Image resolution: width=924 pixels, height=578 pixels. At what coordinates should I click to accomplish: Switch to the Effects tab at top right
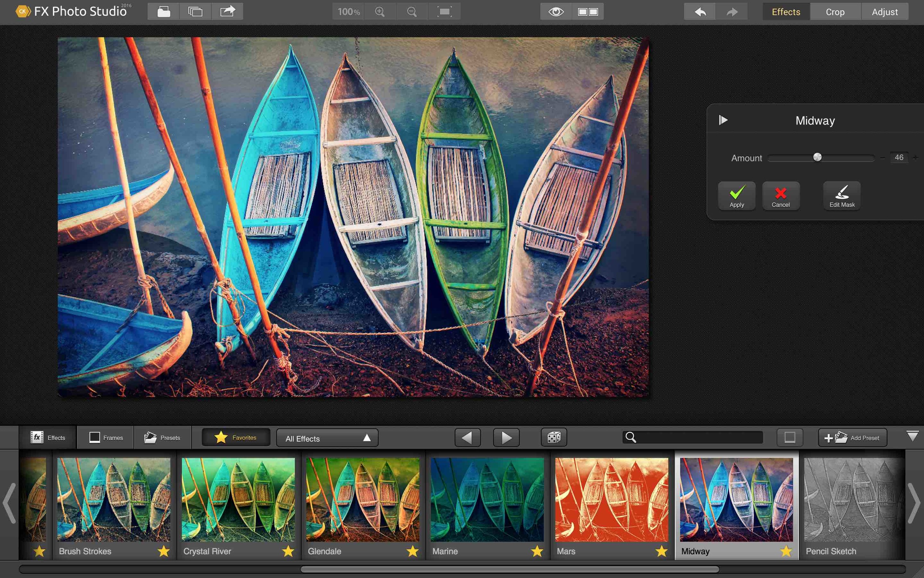pos(786,12)
